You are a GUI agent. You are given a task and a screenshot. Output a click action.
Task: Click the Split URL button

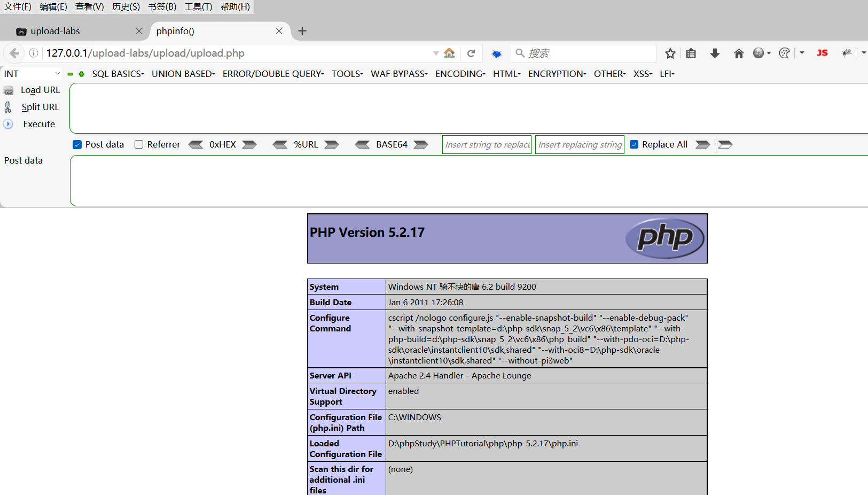(40, 107)
